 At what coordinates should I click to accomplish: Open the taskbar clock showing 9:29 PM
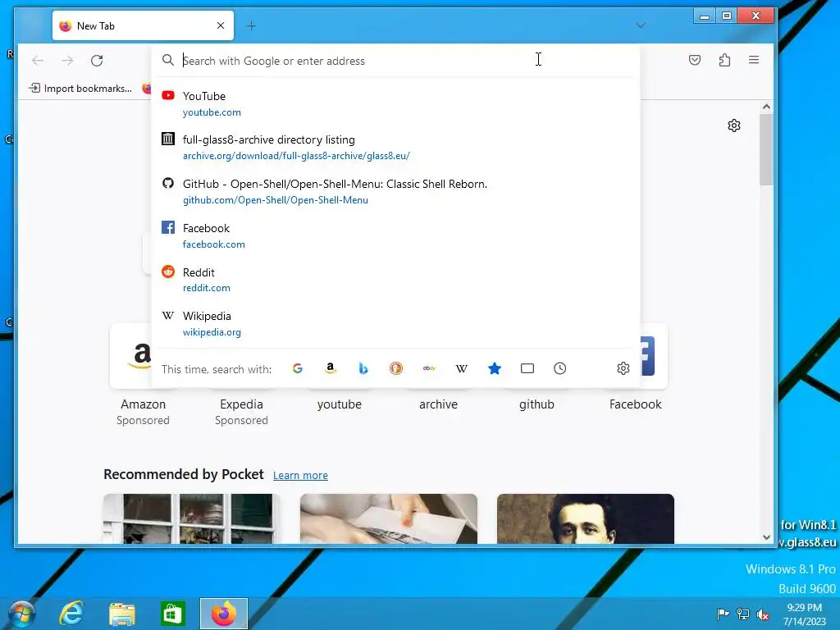804,614
